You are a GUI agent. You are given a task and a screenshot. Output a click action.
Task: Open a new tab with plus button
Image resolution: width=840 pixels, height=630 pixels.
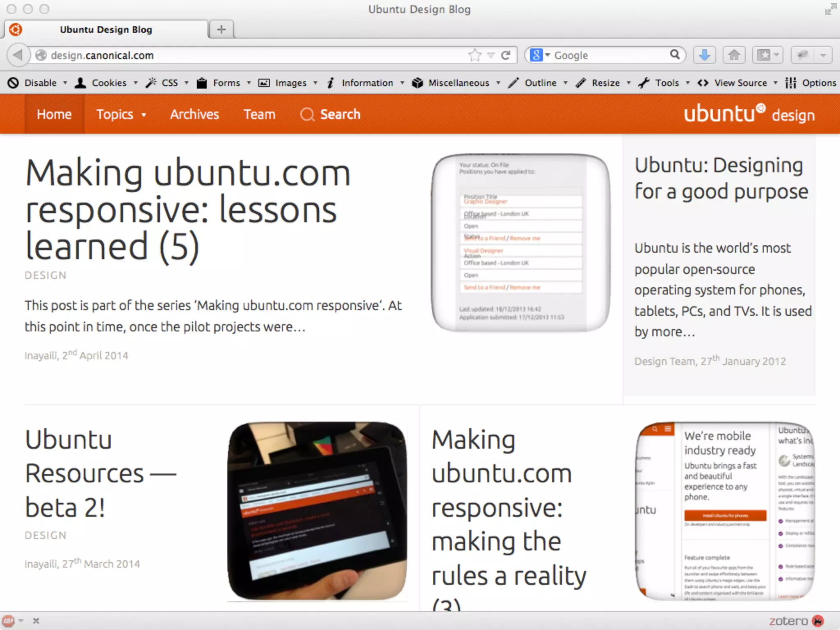[x=221, y=30]
